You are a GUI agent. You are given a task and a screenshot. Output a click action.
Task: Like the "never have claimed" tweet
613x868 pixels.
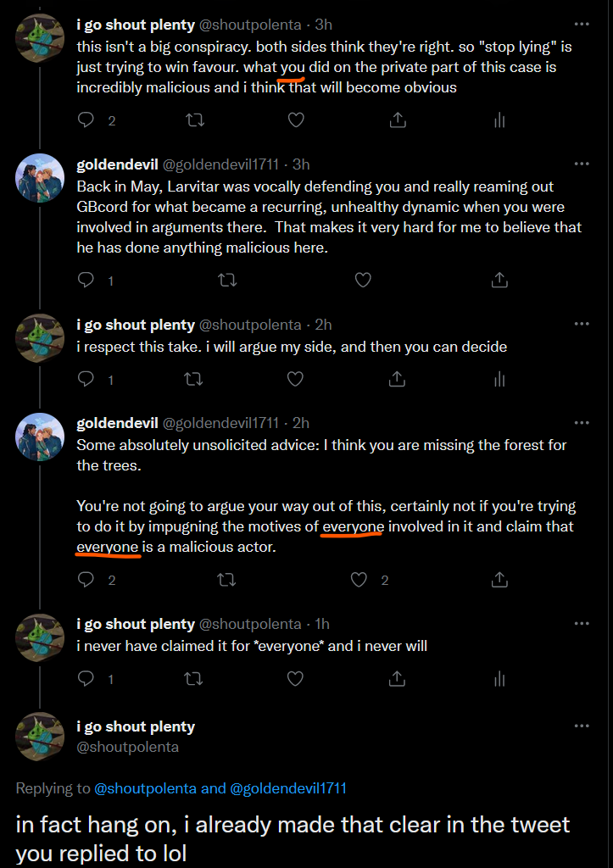click(295, 678)
